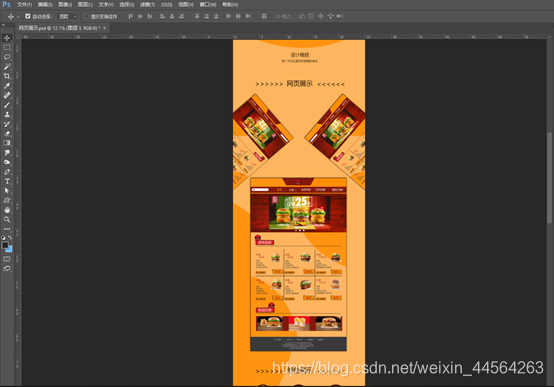
Task: Click distribute vertical centers icon
Action: coord(207,16)
